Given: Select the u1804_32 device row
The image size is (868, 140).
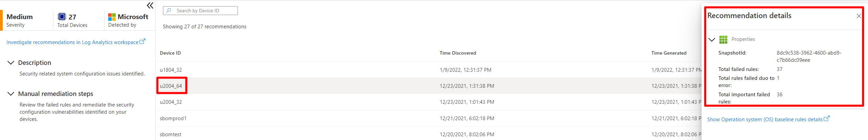Looking at the screenshot, I should tap(429, 70).
